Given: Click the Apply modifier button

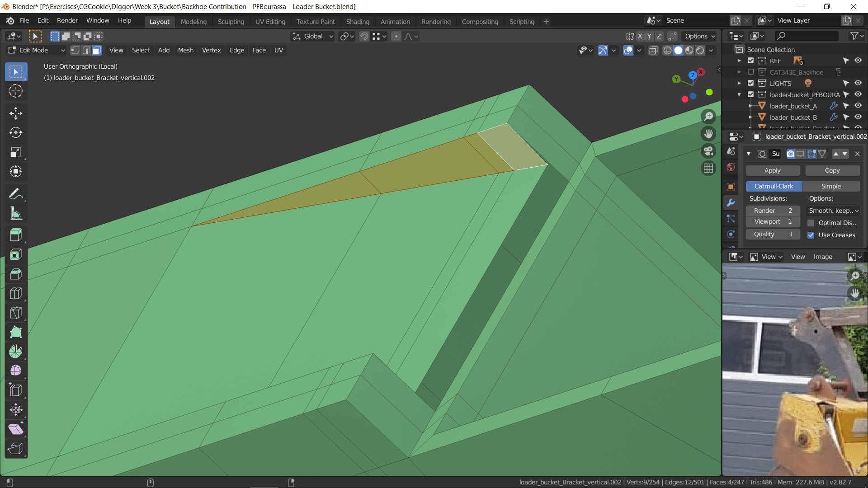Looking at the screenshot, I should click(772, 170).
